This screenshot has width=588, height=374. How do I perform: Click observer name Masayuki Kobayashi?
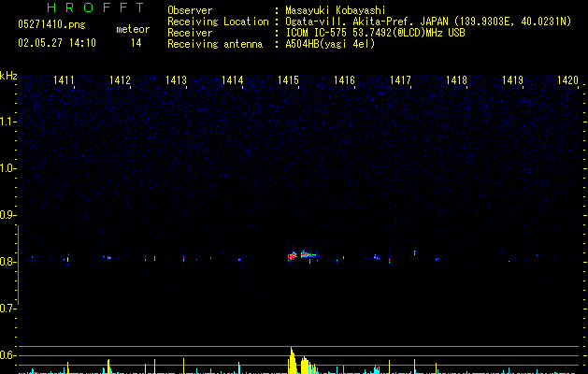point(336,10)
